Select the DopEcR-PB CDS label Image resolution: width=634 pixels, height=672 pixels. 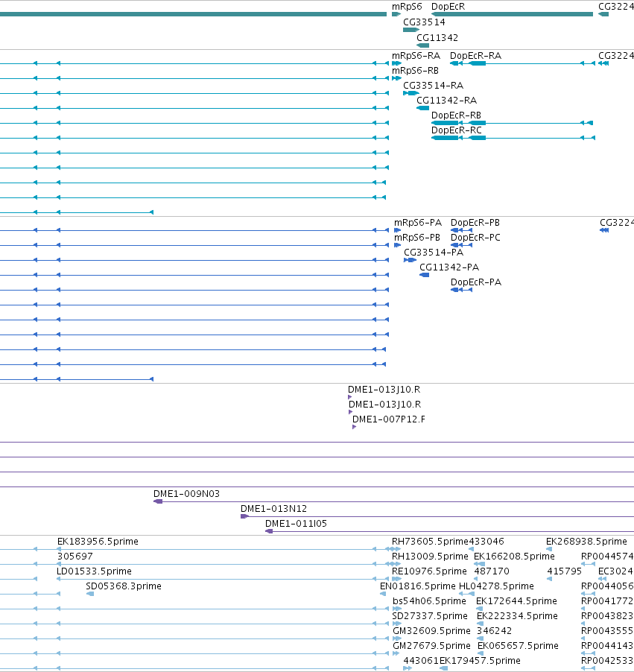pos(475,223)
